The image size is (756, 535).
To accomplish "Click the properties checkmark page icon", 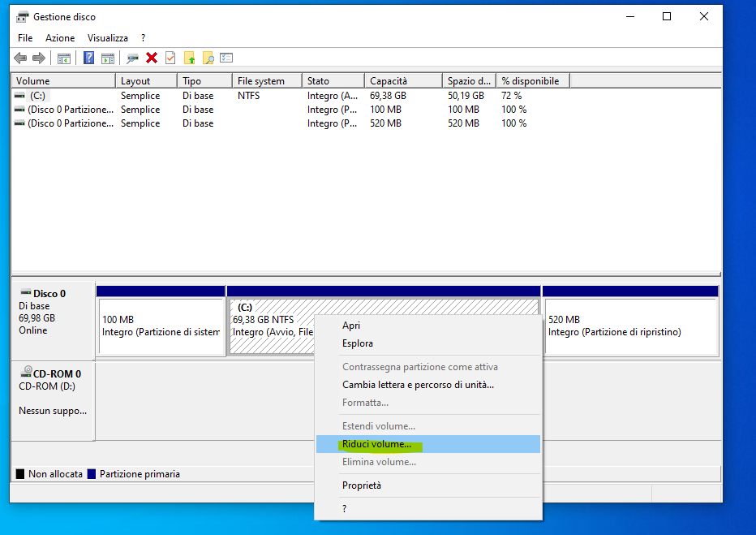I will point(170,58).
